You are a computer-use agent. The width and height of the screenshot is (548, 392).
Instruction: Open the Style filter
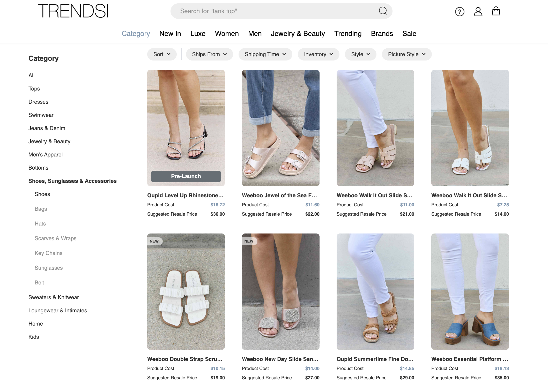360,54
